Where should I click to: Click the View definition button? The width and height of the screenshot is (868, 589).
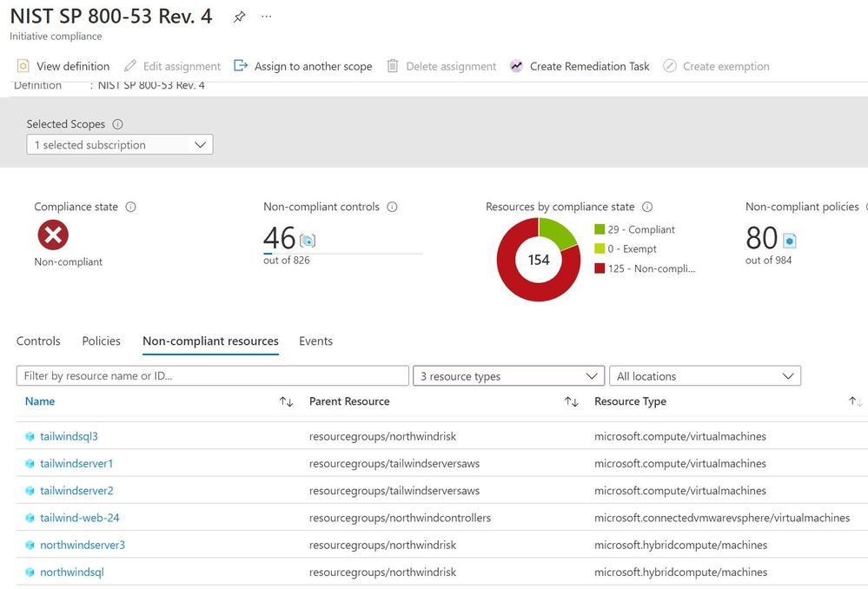[x=63, y=66]
